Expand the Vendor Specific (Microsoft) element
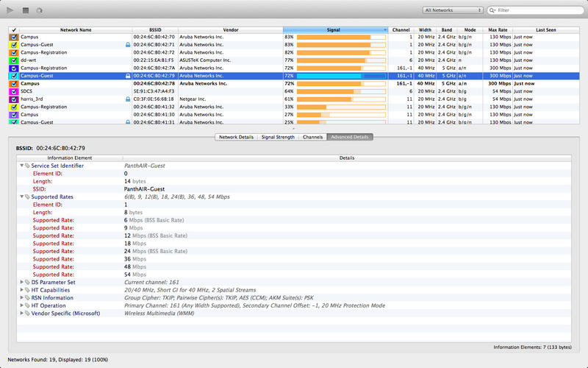This screenshot has height=368, width=588. 22,314
